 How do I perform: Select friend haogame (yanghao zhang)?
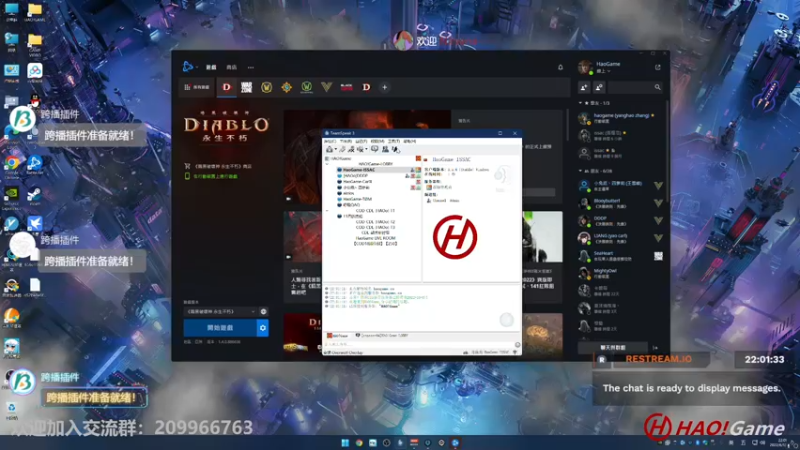pyautogui.click(x=620, y=118)
